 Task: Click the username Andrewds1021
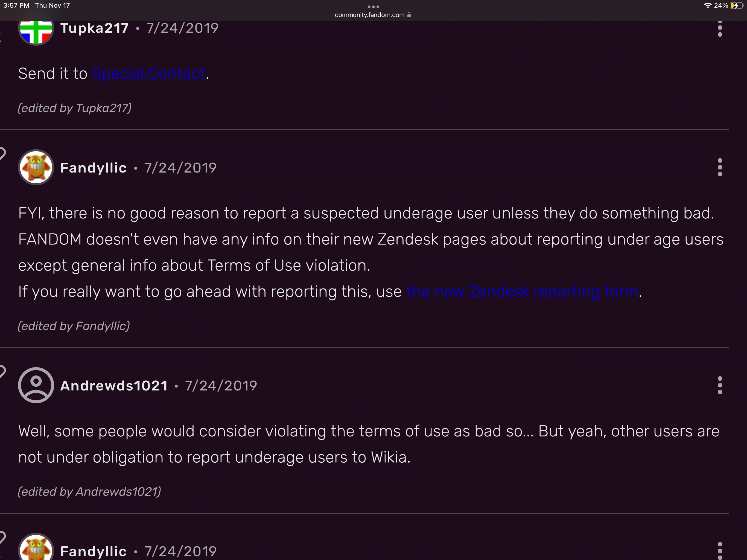(114, 385)
